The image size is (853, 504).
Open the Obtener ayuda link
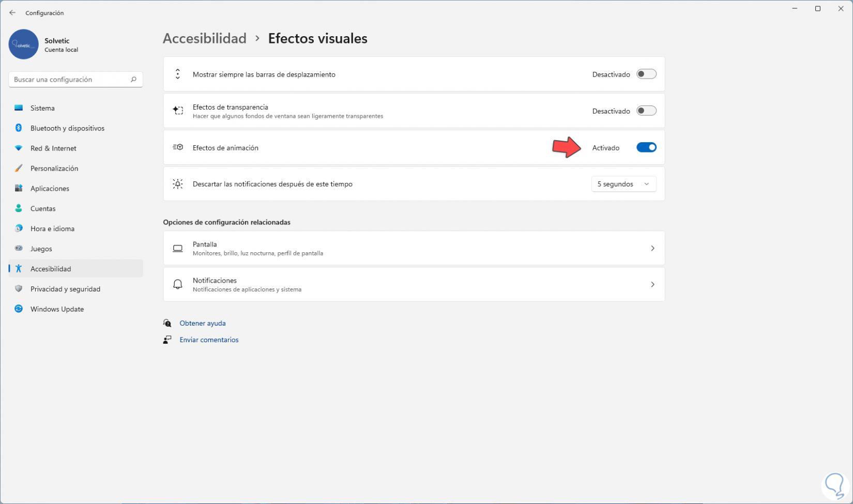click(x=203, y=323)
